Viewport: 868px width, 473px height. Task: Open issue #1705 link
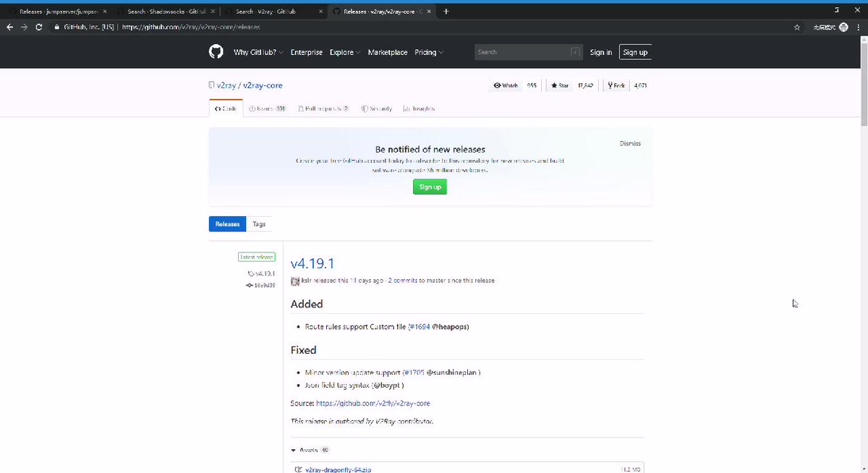coord(414,372)
